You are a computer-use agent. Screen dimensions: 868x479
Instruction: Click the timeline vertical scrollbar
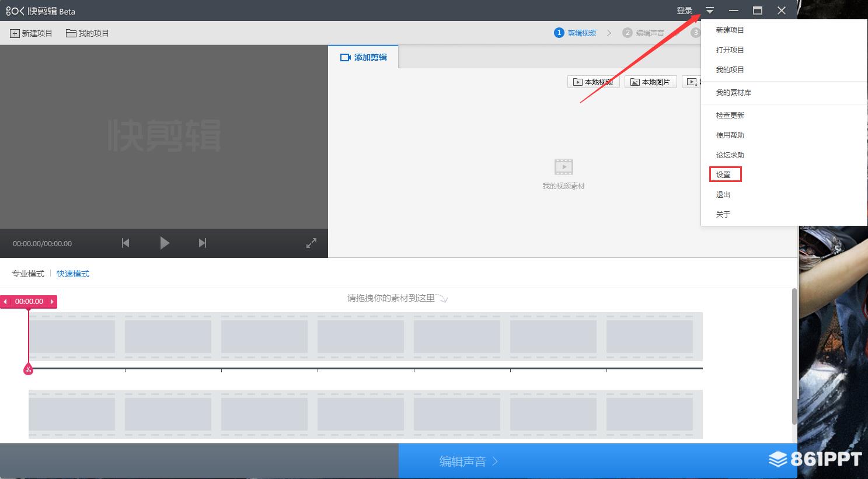[794, 356]
